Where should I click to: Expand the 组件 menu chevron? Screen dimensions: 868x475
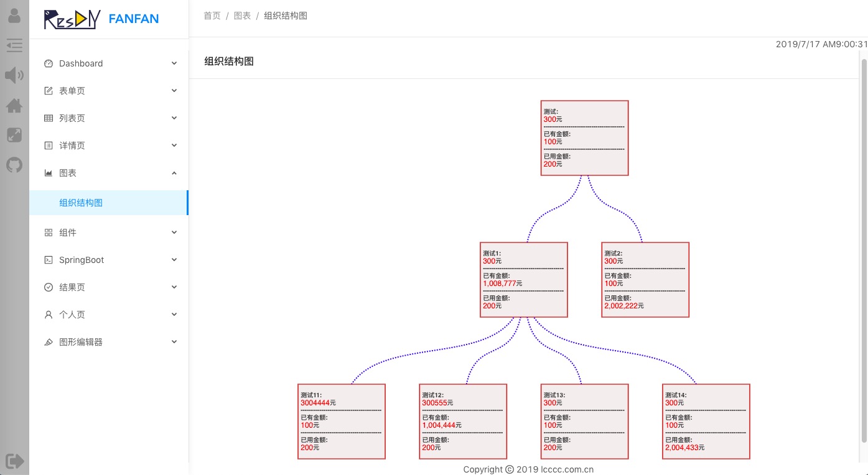(174, 232)
